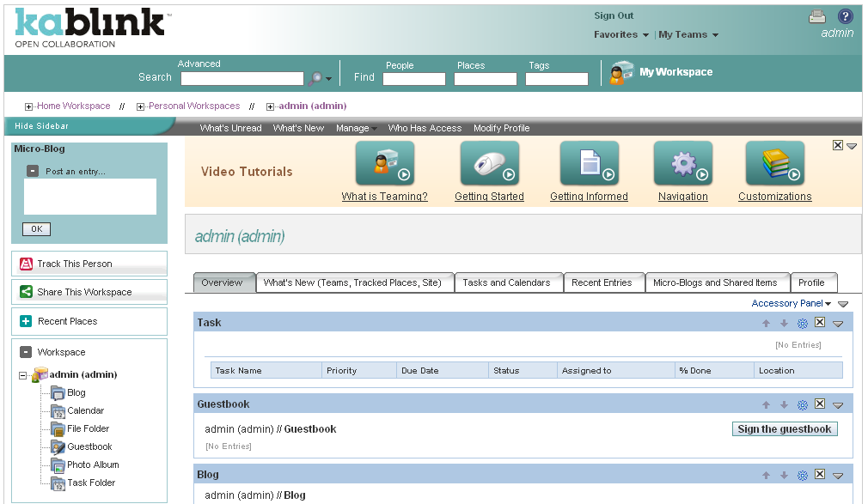This screenshot has height=504, width=868.
Task: Play the Getting Started video tutorial
Action: point(489,163)
